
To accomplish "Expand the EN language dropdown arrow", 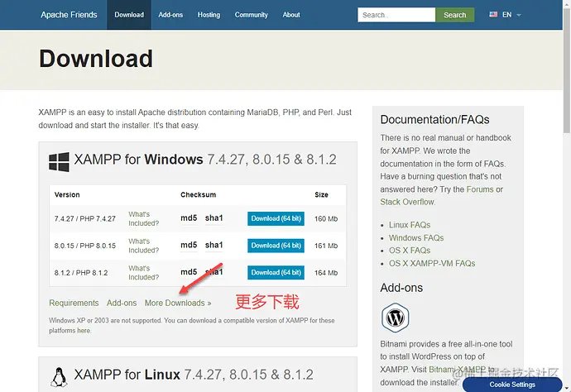I will (x=519, y=15).
